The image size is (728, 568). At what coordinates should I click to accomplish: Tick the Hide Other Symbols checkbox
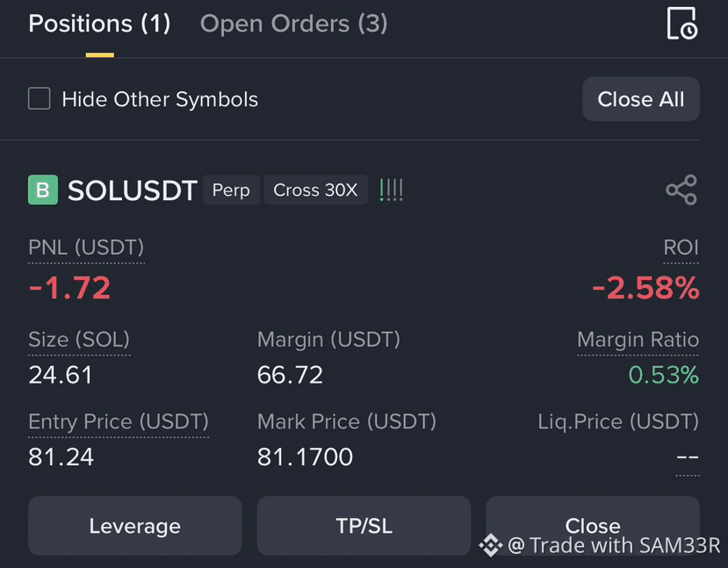click(40, 98)
